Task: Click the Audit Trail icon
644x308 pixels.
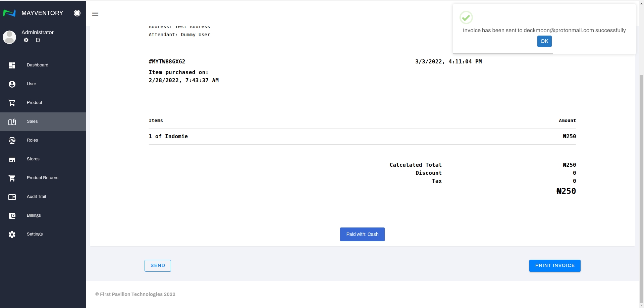Action: (x=12, y=197)
